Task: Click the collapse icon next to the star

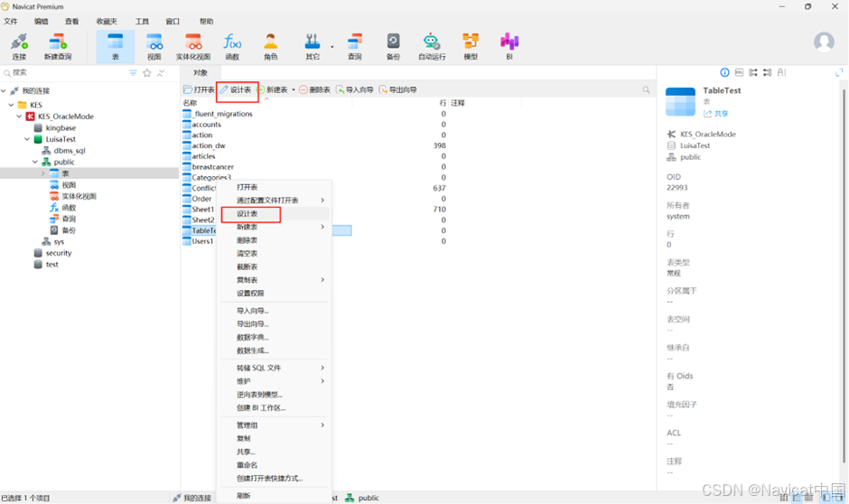Action: tap(161, 72)
